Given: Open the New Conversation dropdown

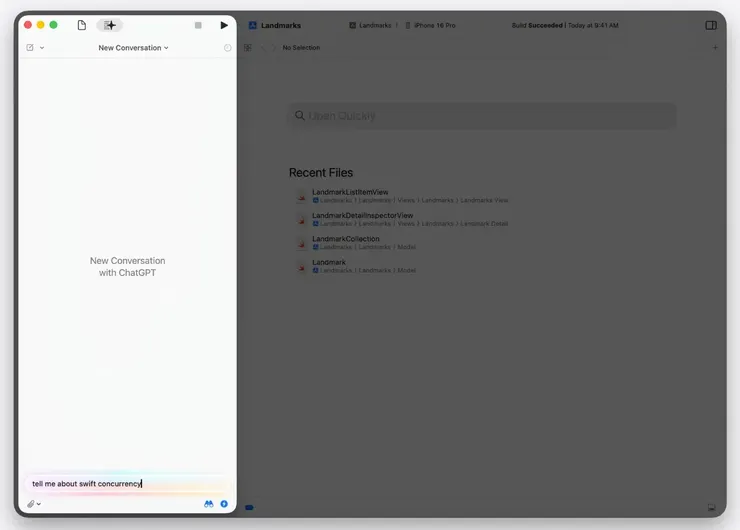Looking at the screenshot, I should tap(133, 48).
